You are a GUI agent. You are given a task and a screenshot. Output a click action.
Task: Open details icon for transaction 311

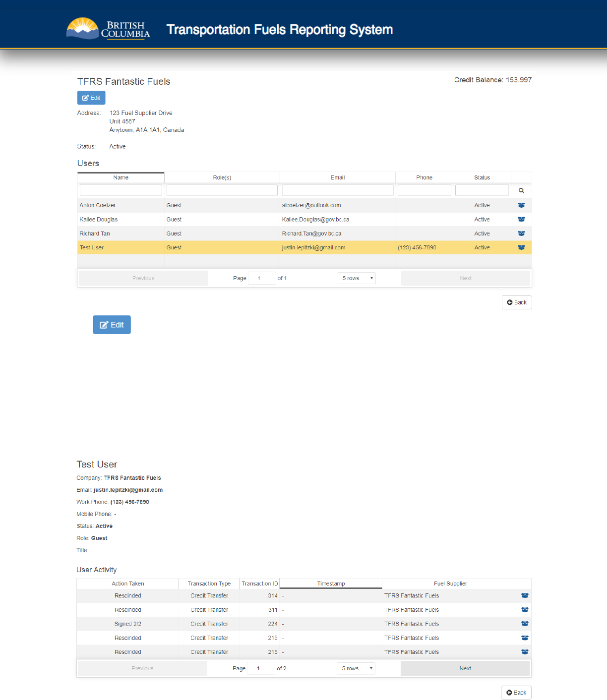pos(525,610)
